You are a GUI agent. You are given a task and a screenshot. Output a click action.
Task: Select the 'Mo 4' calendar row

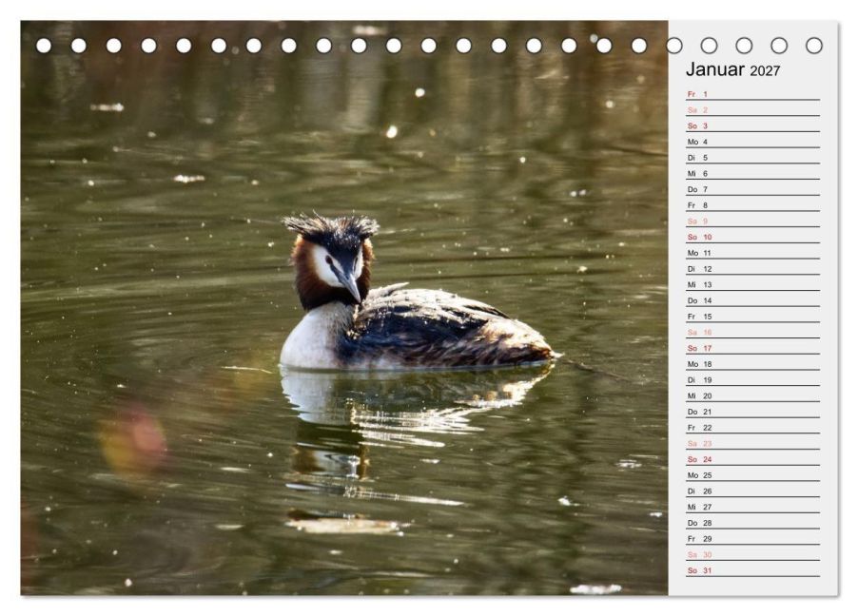pyautogui.click(x=753, y=142)
